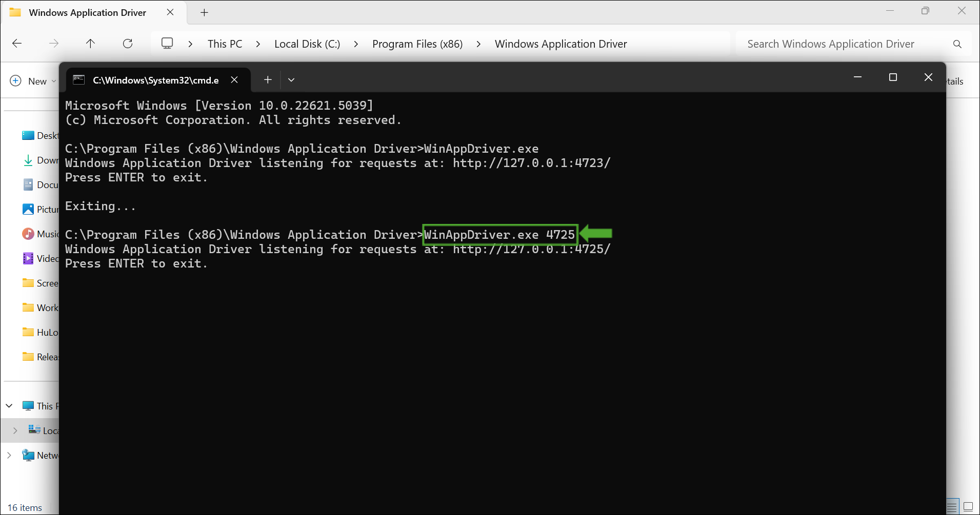
Task: Add a new File Explorer tab
Action: tap(204, 12)
